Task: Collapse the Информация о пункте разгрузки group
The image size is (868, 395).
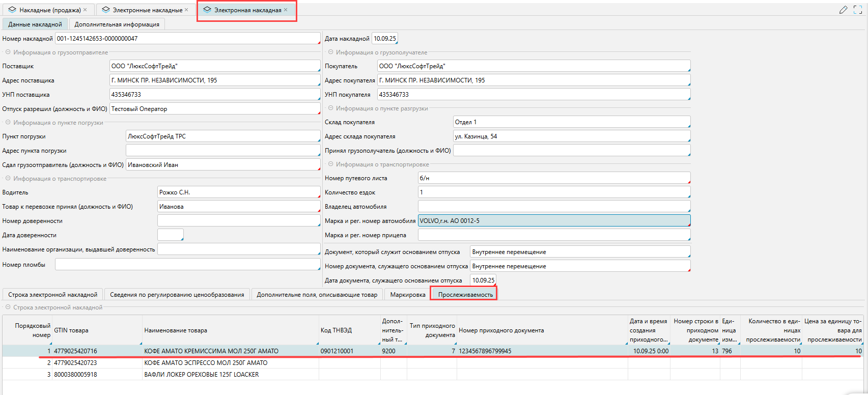Action: 330,108
